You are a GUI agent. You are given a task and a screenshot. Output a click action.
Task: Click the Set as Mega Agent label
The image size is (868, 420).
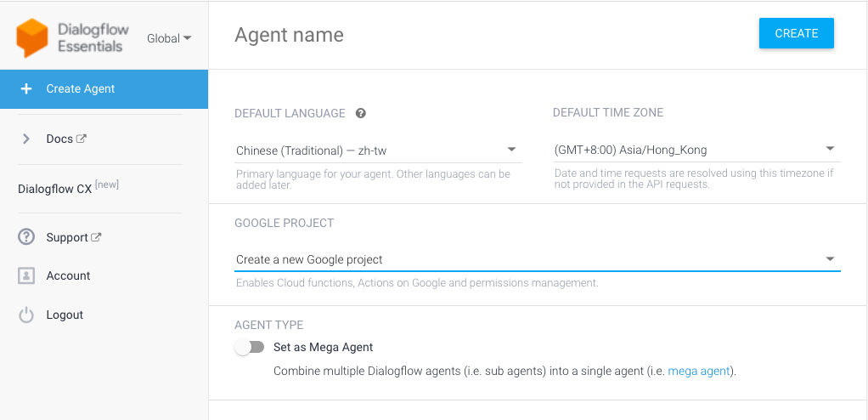pyautogui.click(x=324, y=348)
